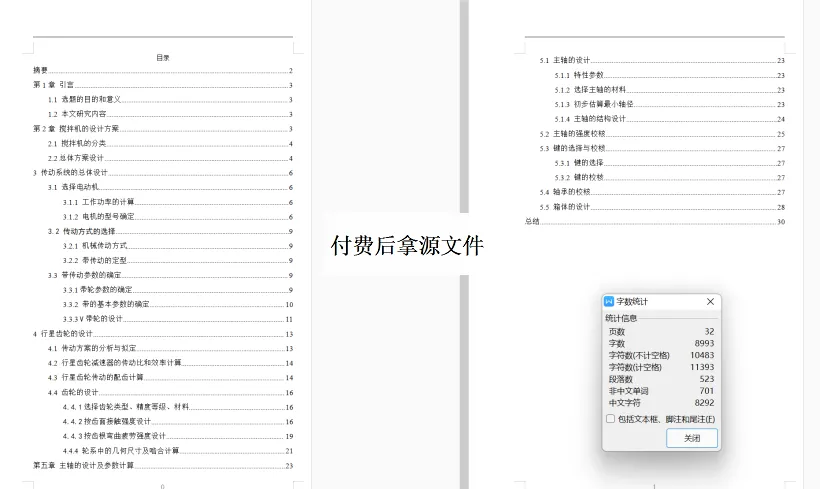Open entry 4 行星齿轮的设计

tap(163, 334)
